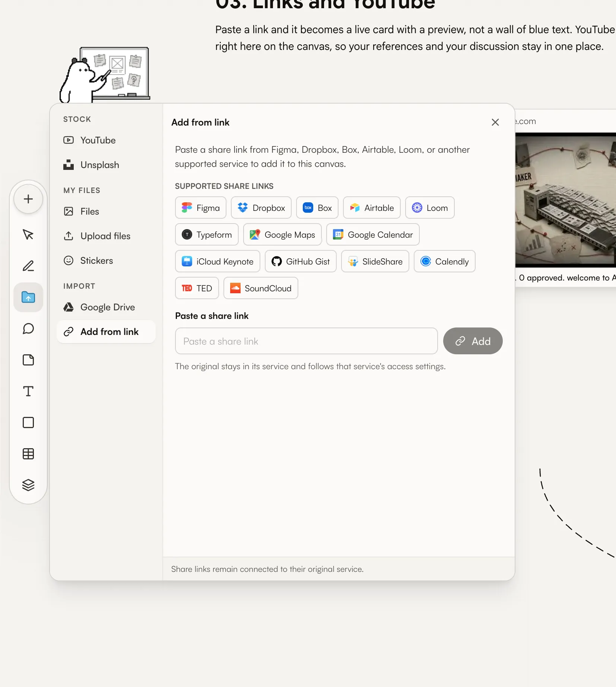Open Unsplash stock images

pos(106,165)
